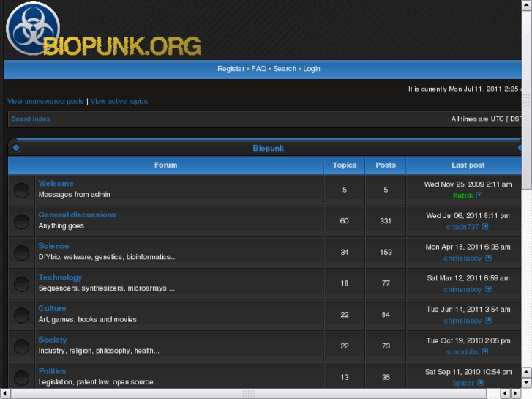This screenshot has width=532, height=399.
Task: Open Patrik's user profile
Action: click(x=462, y=195)
